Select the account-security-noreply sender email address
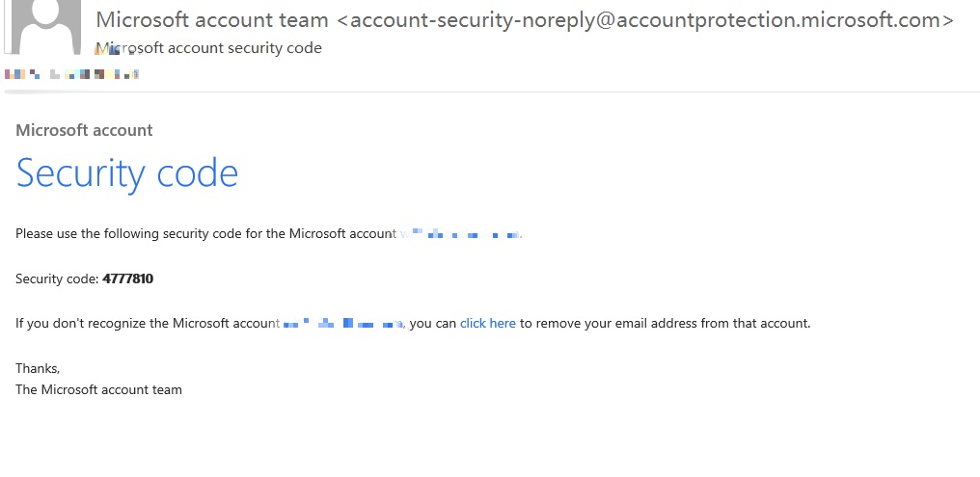Viewport: 980px width, 477px height. coord(645,20)
